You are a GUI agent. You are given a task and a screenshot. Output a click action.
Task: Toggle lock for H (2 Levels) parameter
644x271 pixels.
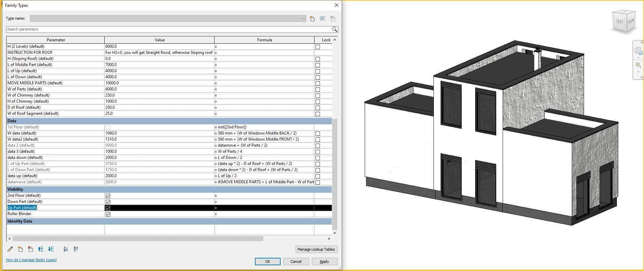(318, 47)
